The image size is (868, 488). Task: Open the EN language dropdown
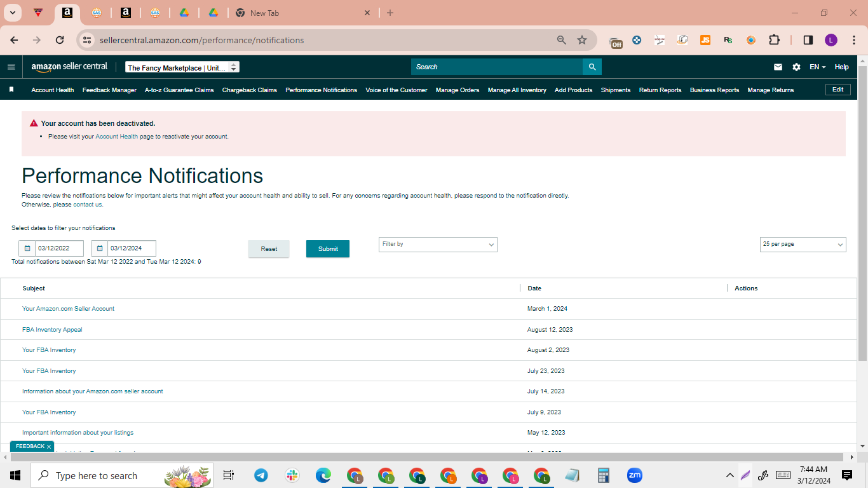click(817, 67)
